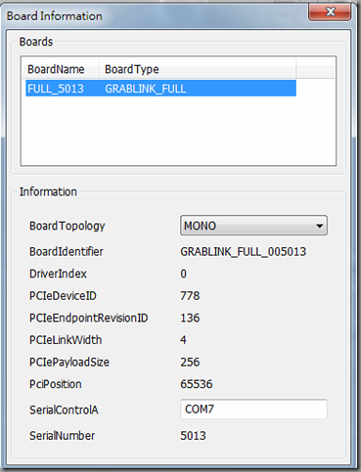Click the PCIePayloadSize value 256

coord(190,362)
